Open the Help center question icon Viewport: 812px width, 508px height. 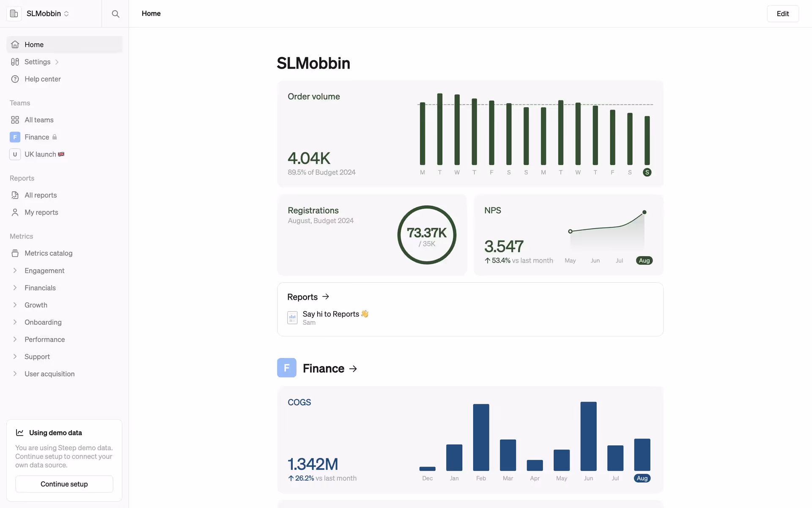[x=15, y=79]
